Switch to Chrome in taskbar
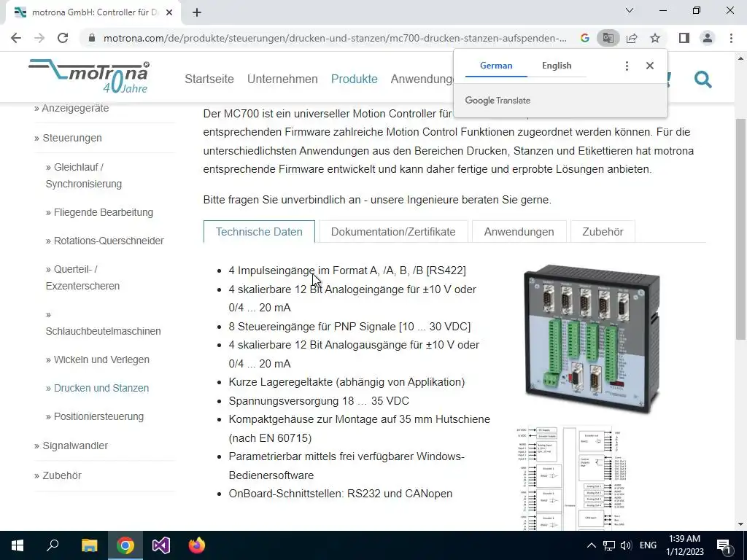 [125, 545]
